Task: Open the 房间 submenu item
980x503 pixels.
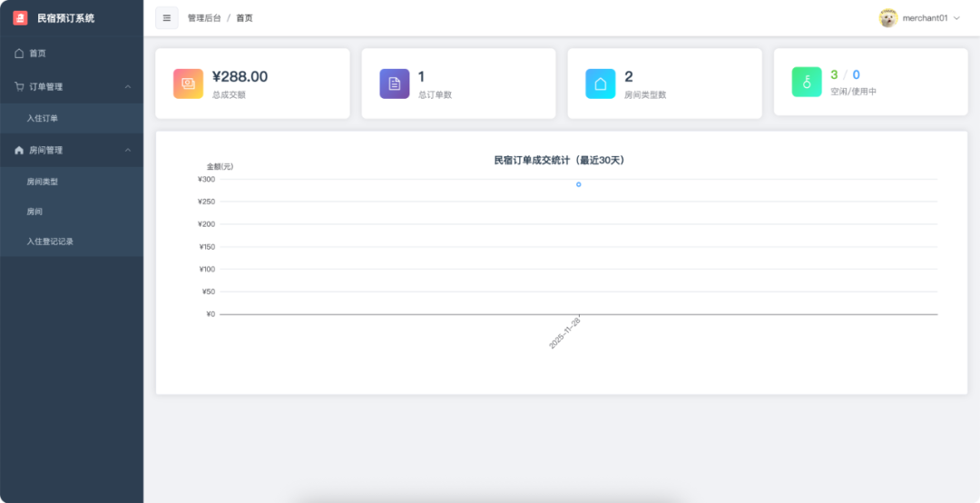Action: coord(72,212)
